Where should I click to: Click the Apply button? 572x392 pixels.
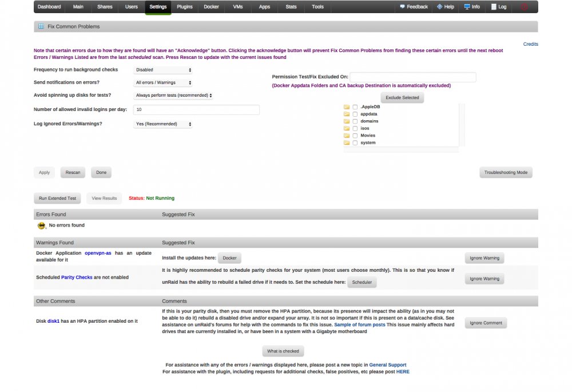pos(44,172)
